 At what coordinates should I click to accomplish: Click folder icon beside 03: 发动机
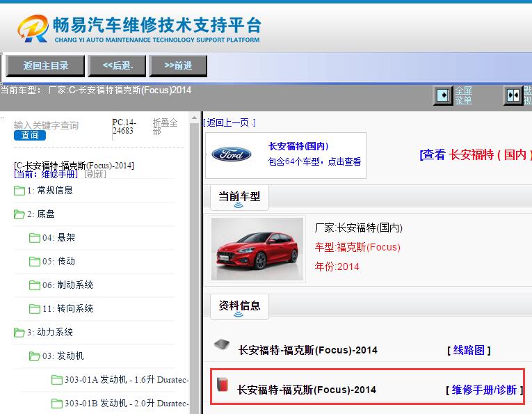pos(35,356)
